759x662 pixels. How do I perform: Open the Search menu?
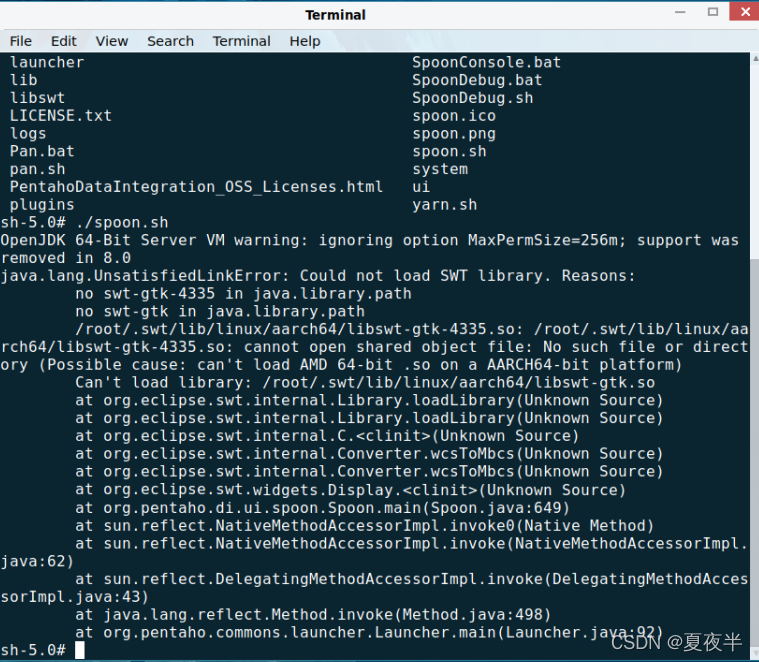coord(170,41)
